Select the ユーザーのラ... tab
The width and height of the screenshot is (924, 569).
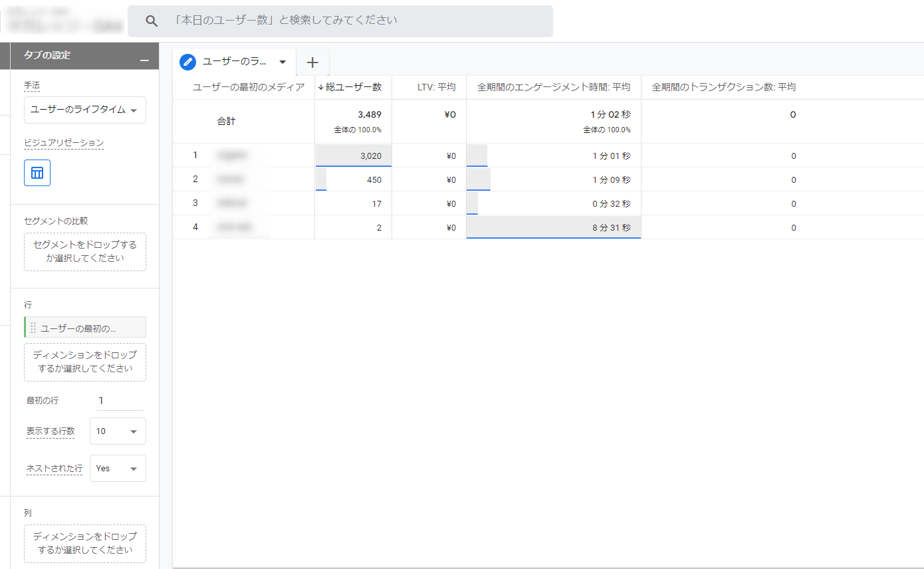point(235,62)
